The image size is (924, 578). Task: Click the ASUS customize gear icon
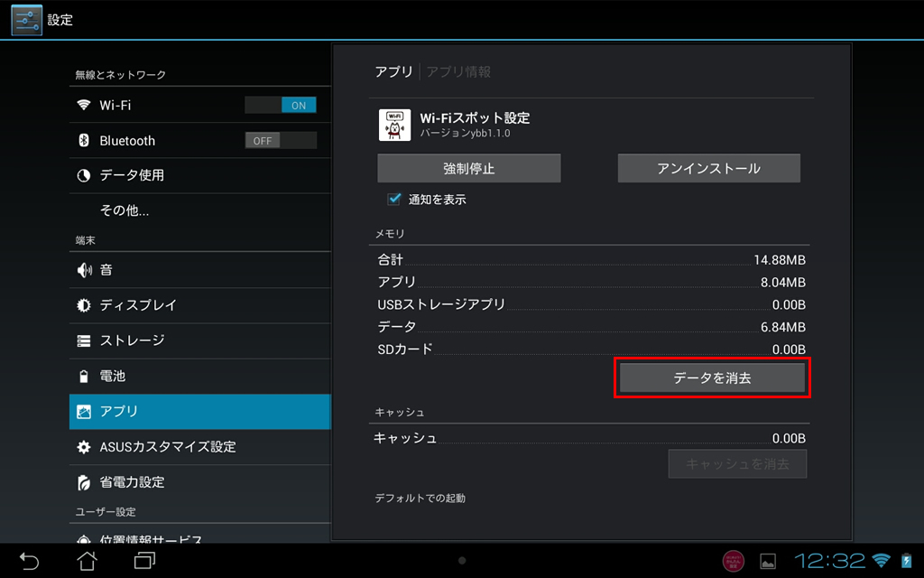coord(84,447)
